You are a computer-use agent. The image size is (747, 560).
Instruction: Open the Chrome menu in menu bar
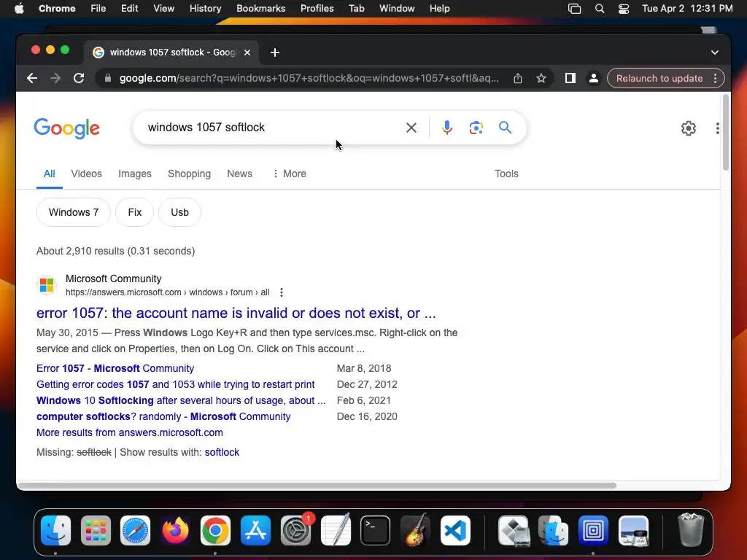(57, 9)
